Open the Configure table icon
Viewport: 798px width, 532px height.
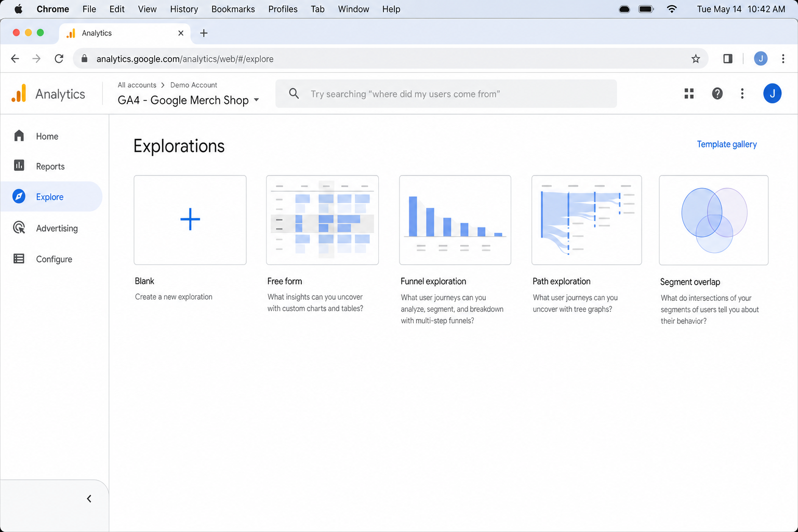[x=19, y=259]
